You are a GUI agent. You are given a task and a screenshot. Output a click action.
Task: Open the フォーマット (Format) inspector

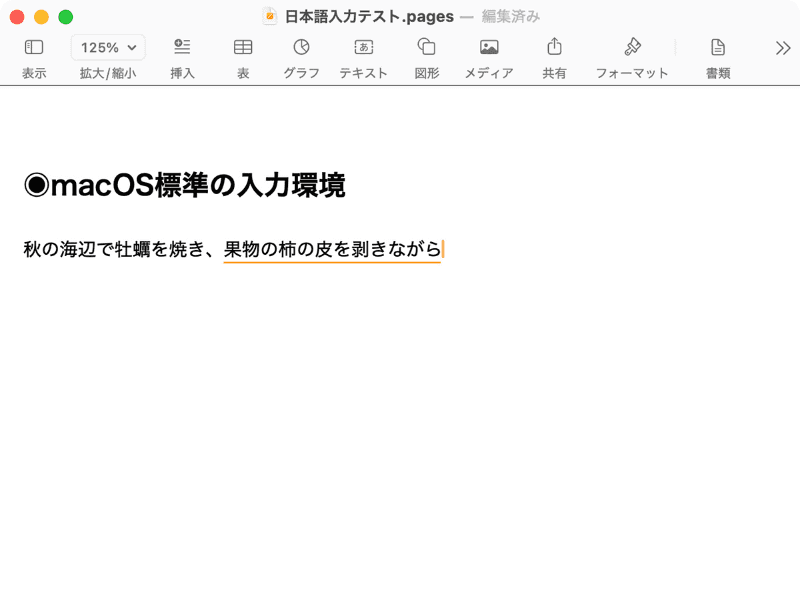(632, 46)
